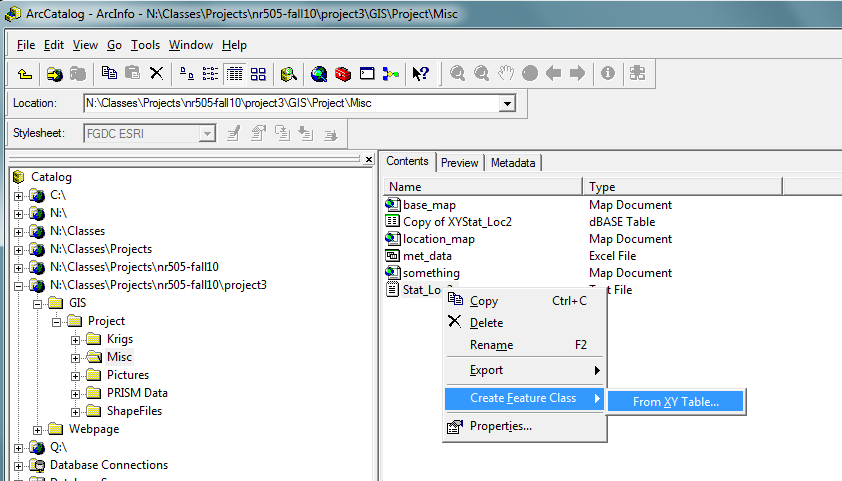Click the Connect To Folder icon
The height and width of the screenshot is (481, 842).
coord(54,74)
